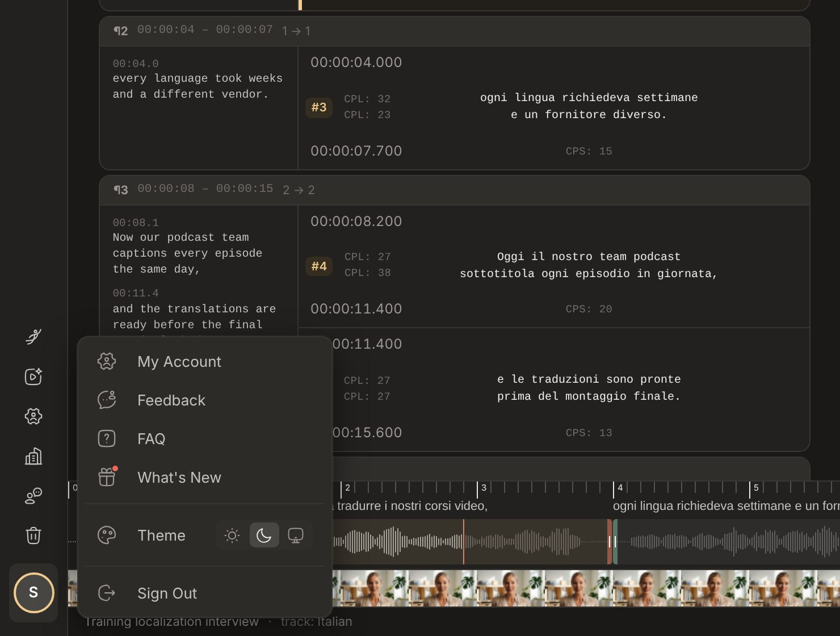Click end time 00:00:11.400 of subtitle #4
This screenshot has height=636, width=840.
pos(356,309)
